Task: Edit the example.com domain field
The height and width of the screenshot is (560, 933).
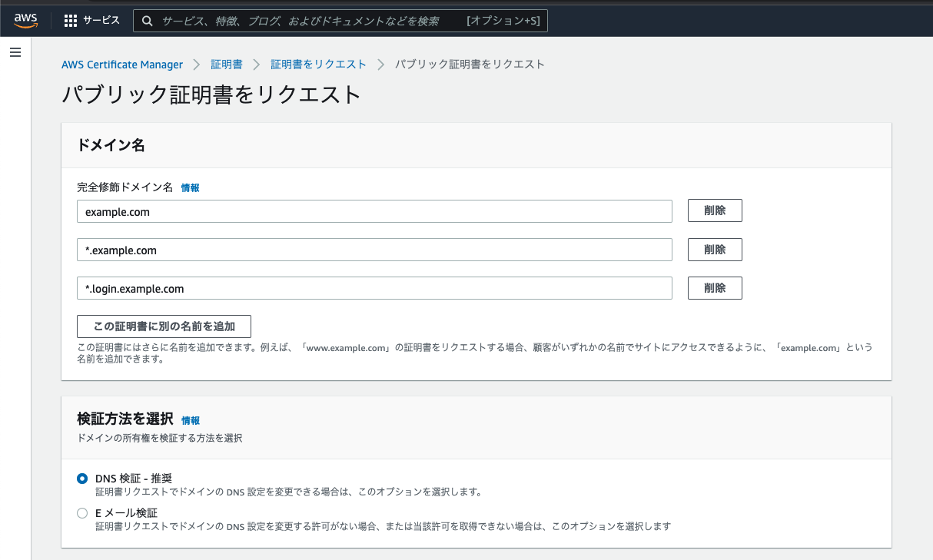Action: (375, 211)
